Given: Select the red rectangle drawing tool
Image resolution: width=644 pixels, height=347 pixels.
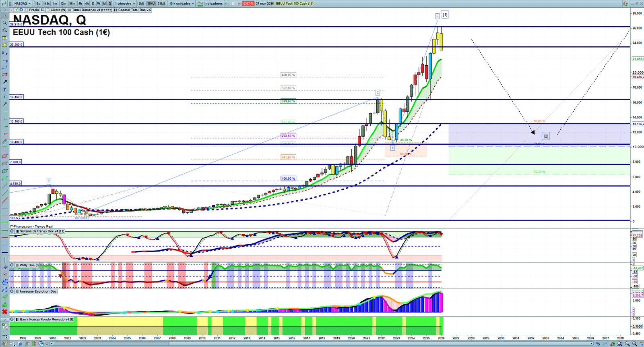Looking at the screenshot, I should click(5, 75).
